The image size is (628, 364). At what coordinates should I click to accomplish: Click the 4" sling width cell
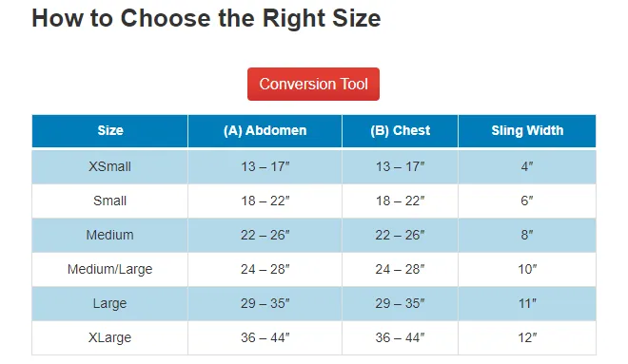pyautogui.click(x=527, y=166)
